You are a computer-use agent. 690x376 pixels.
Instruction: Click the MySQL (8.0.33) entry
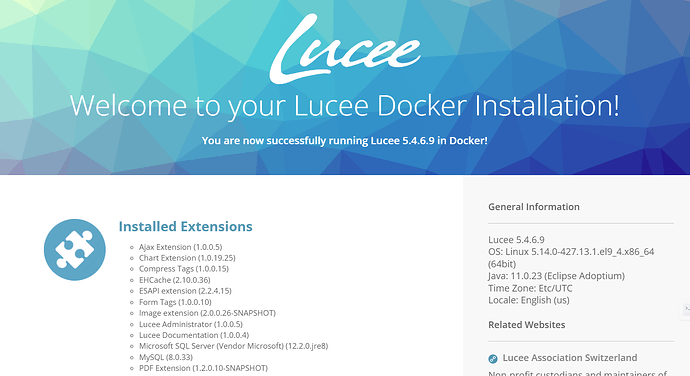[166, 357]
